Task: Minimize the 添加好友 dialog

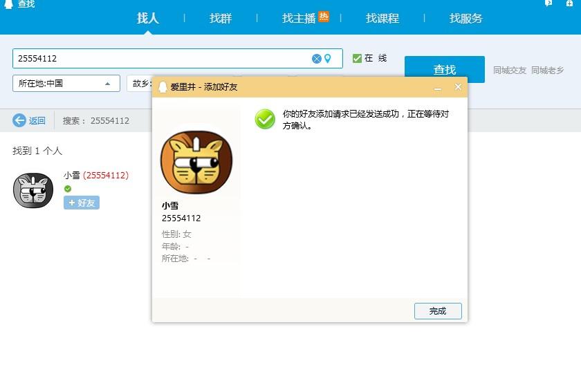Action: coord(438,88)
